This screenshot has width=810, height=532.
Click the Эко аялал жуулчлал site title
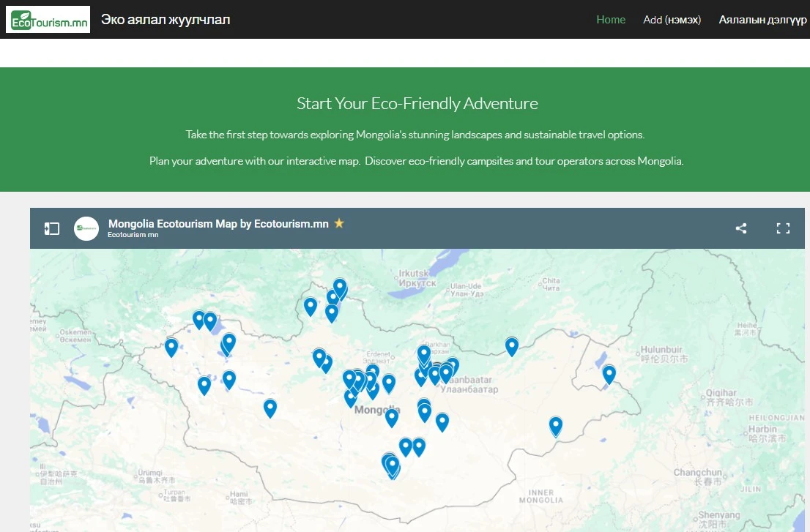click(x=166, y=20)
